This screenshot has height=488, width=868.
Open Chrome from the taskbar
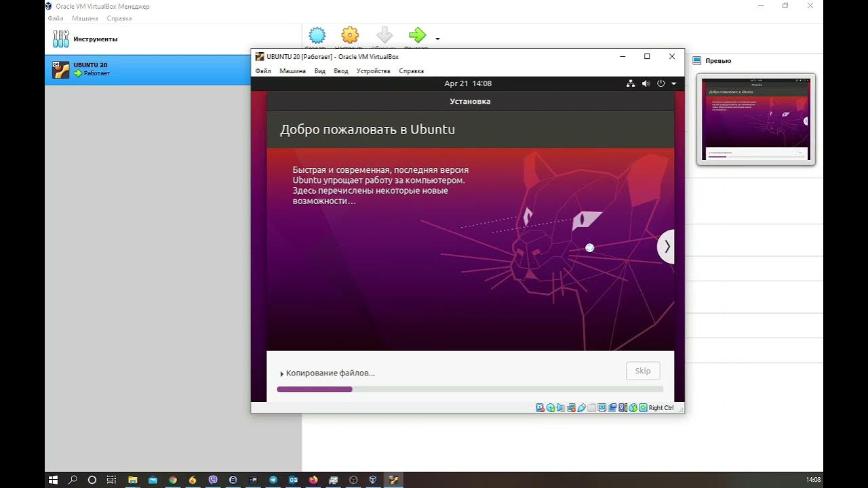[173, 480]
